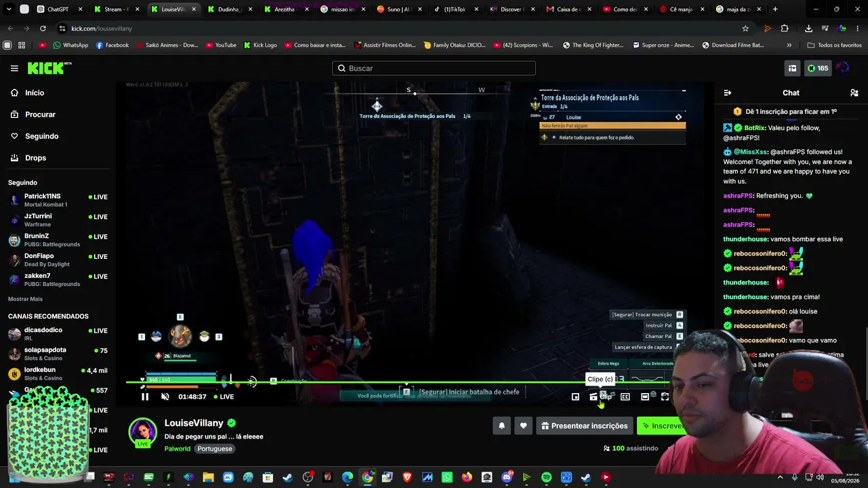Collapse the chat panel

point(728,93)
